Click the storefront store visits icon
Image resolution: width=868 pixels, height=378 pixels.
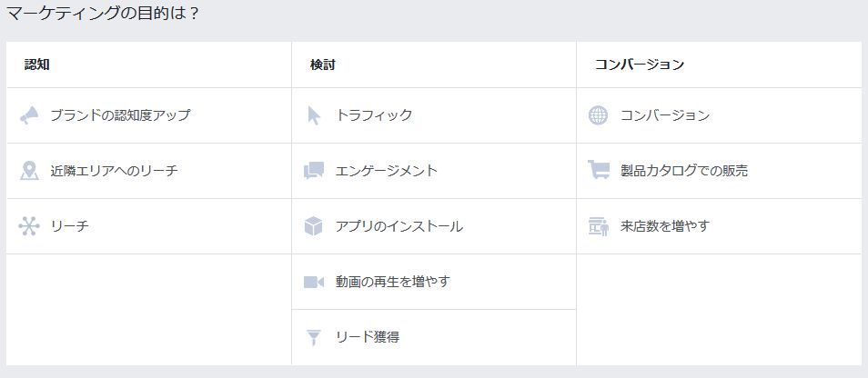598,226
